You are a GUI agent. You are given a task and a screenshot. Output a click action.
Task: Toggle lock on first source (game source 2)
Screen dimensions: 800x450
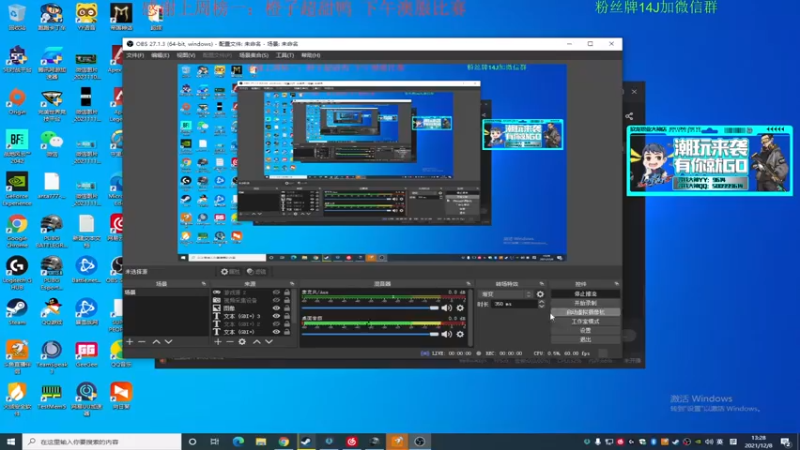point(287,292)
